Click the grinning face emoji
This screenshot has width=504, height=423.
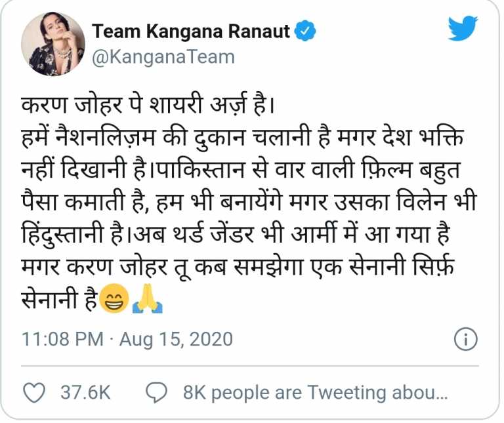[114, 298]
